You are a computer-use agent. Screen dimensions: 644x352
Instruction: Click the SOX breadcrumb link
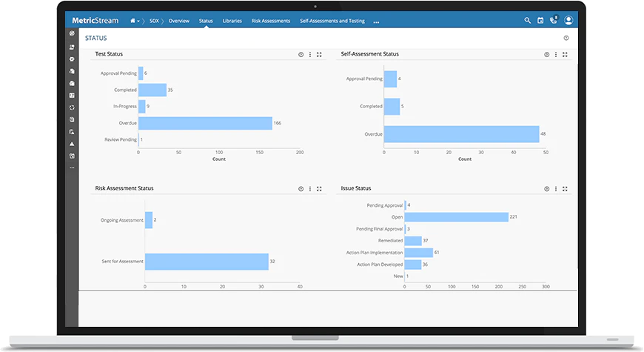pos(154,21)
